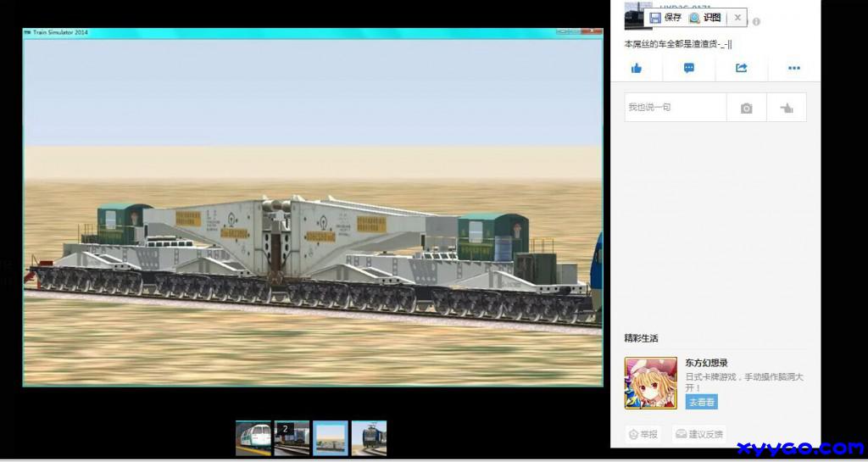Type in the 我也说一句 comment box
868x462 pixels.
[675, 108]
